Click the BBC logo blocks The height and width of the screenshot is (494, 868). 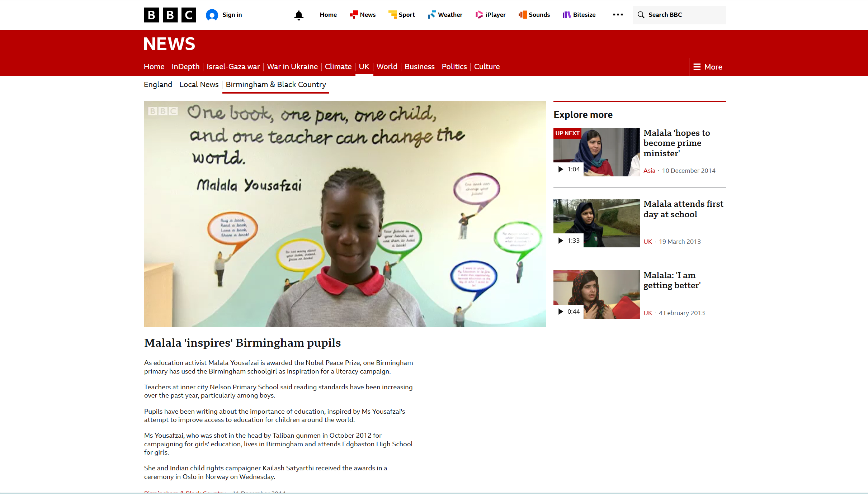[x=170, y=15]
